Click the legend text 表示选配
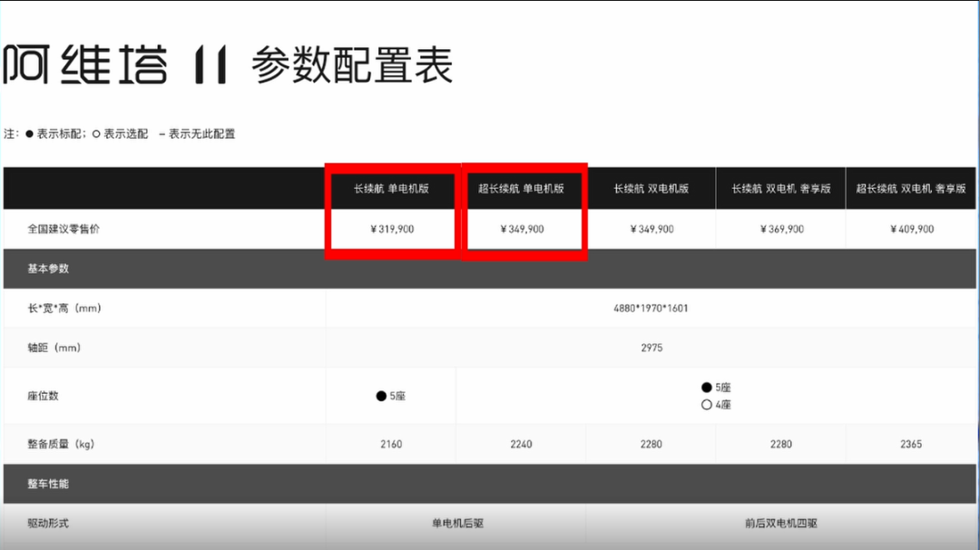 125,133
